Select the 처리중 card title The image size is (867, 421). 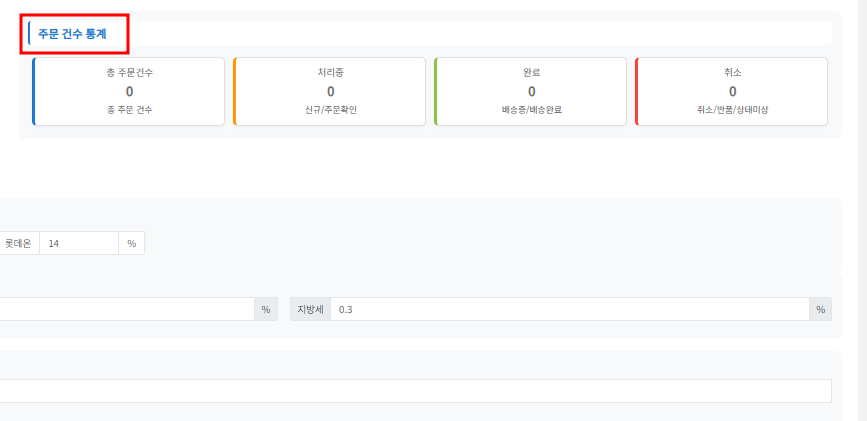click(x=330, y=72)
